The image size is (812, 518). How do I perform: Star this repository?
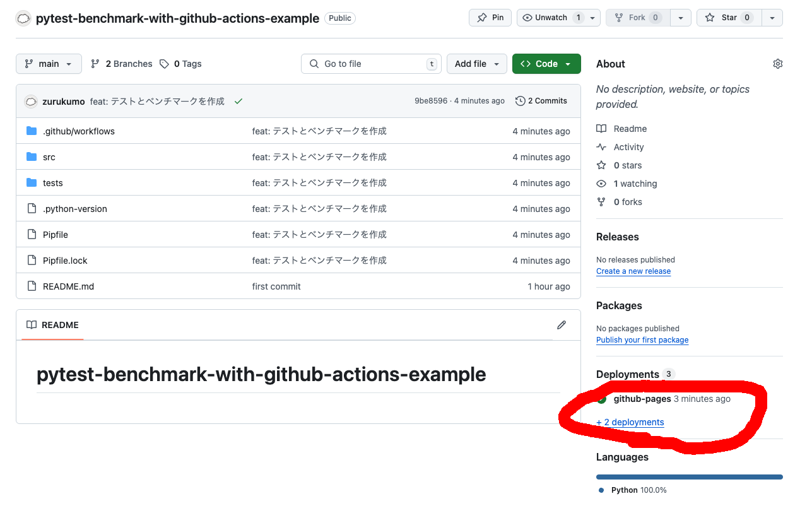(x=729, y=18)
